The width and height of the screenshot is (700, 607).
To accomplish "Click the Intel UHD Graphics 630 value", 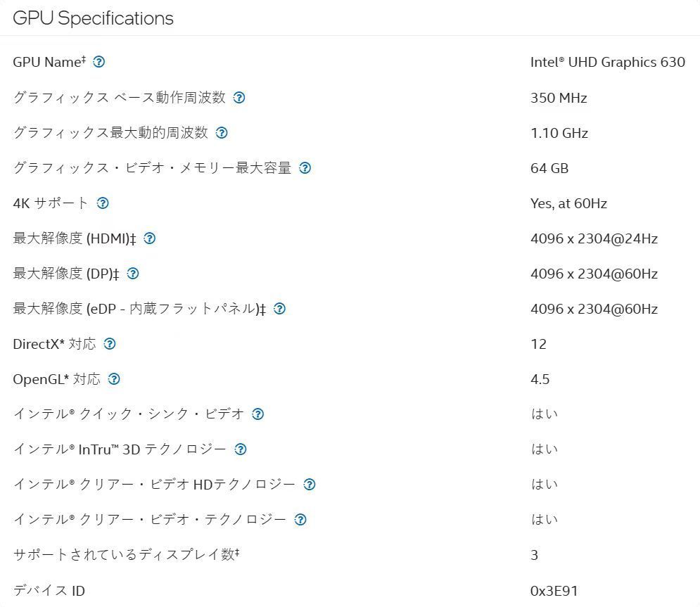I will point(607,62).
